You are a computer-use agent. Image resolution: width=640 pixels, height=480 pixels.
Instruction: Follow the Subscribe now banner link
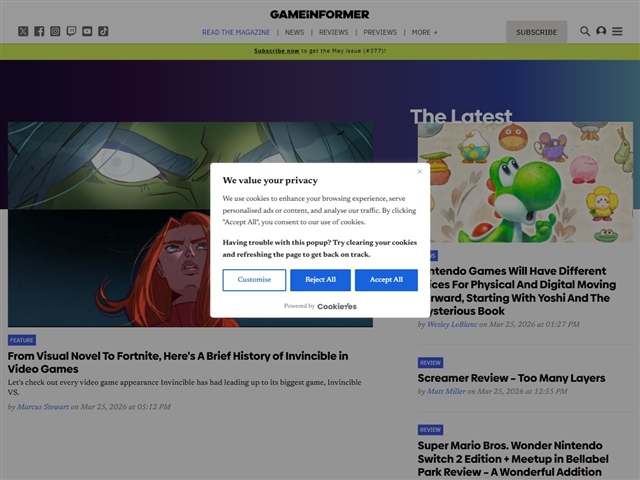click(x=276, y=51)
